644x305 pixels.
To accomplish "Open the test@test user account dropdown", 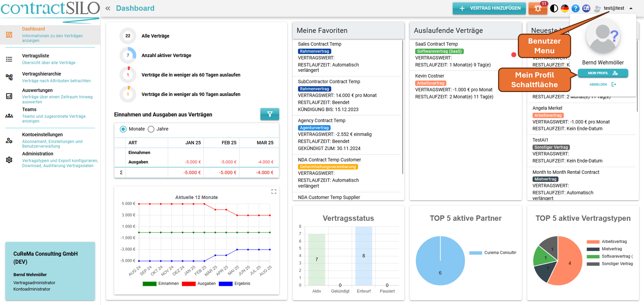I will click(614, 8).
